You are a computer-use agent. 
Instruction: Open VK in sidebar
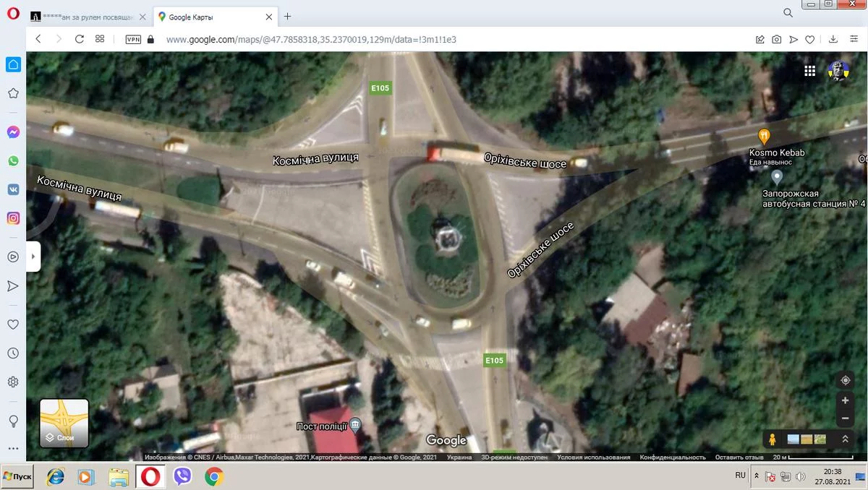click(13, 189)
